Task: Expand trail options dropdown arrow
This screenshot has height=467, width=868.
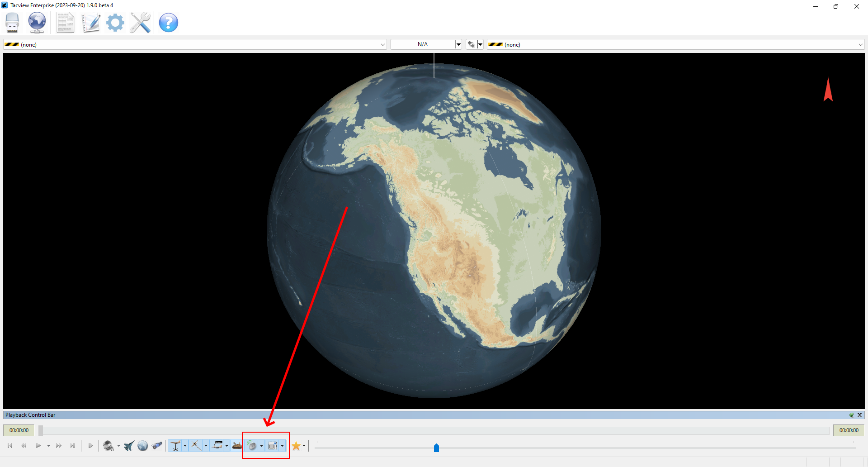Action: 206,446
